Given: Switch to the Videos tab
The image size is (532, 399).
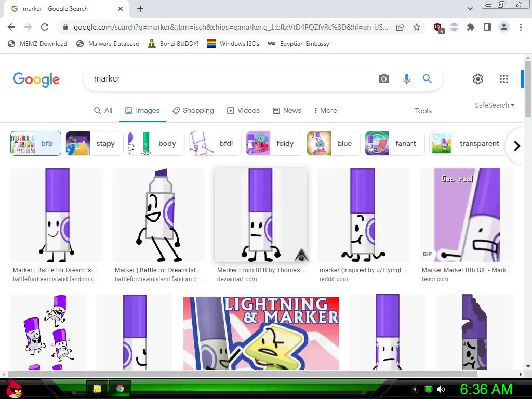Looking at the screenshot, I should point(244,110).
